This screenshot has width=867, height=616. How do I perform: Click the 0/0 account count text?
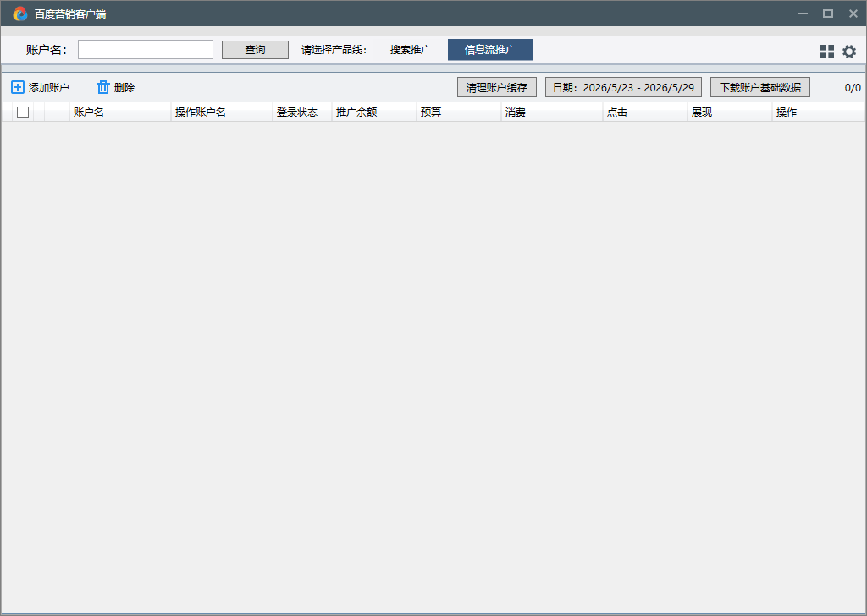point(853,87)
